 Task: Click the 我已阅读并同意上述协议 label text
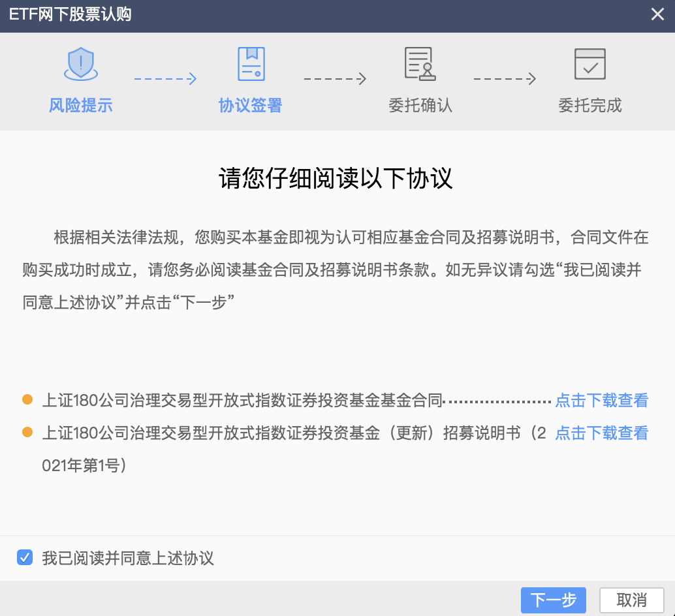[x=128, y=559]
